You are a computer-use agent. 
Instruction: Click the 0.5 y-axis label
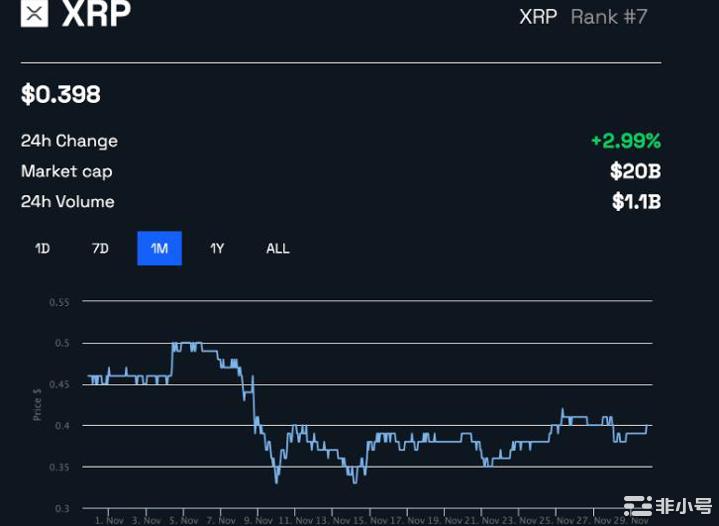(x=62, y=343)
